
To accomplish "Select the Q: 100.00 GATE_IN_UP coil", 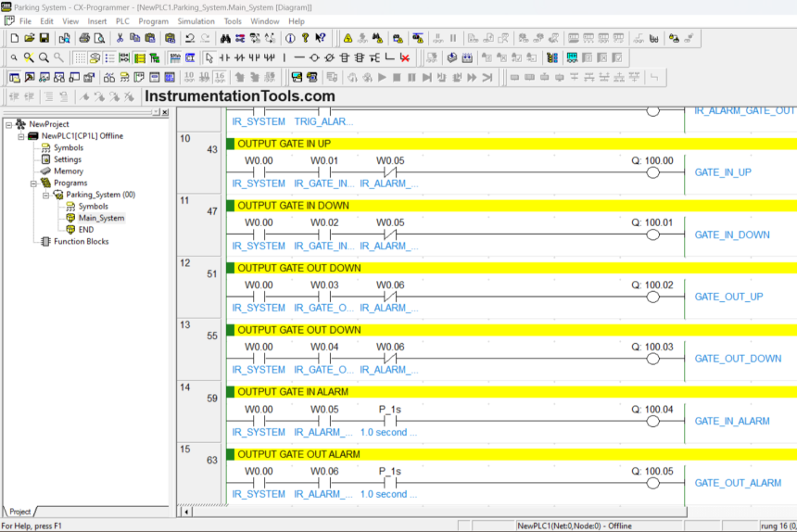I will [652, 172].
